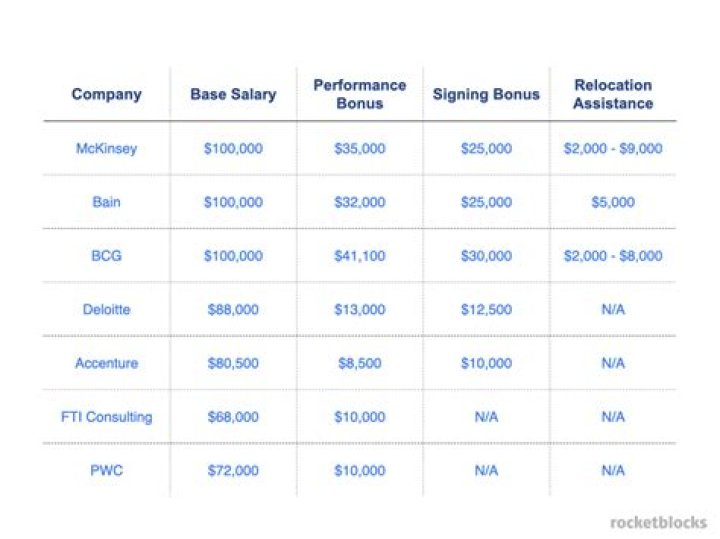Click the Accenture company name

pos(106,364)
